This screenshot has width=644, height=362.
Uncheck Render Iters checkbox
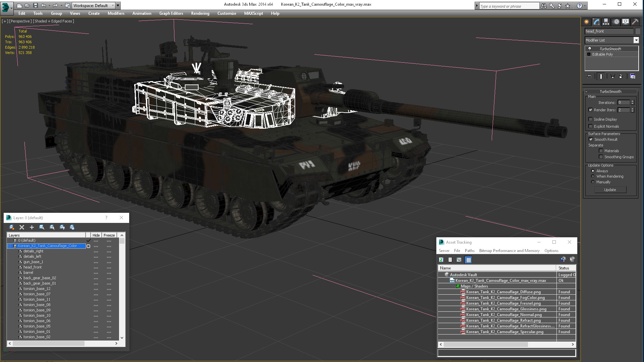pos(590,110)
